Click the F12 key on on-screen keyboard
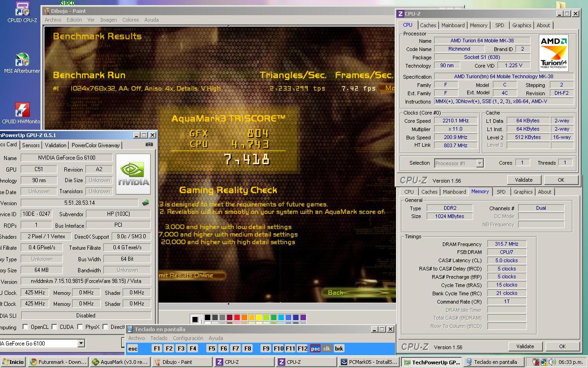This screenshot has width=588, height=368. [x=302, y=349]
